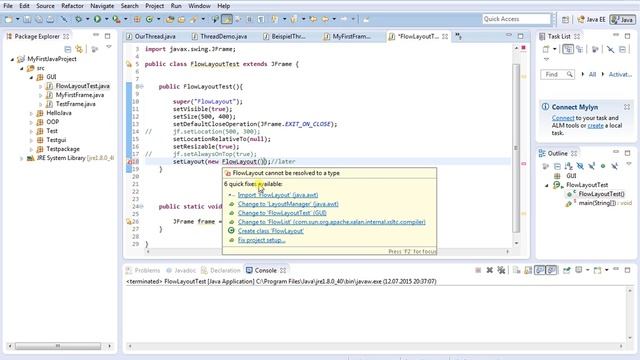Screen dimensions: 640x360
Task: Toggle Show Whitespace Characters pilcrow button
Action: [261, 19]
